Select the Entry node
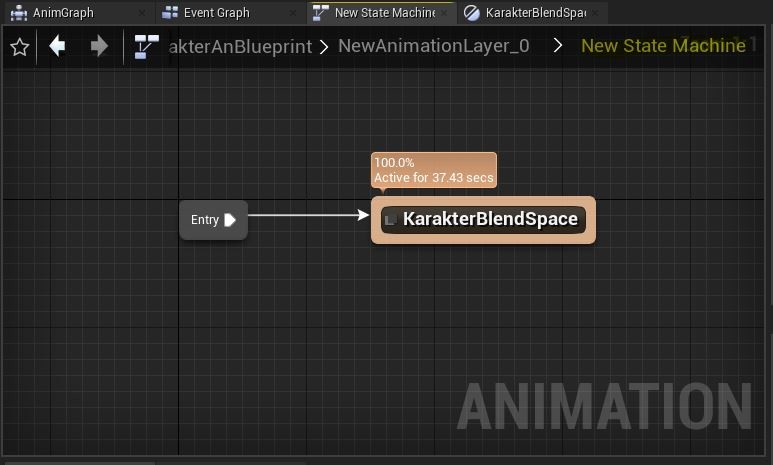773x465 pixels. 213,220
